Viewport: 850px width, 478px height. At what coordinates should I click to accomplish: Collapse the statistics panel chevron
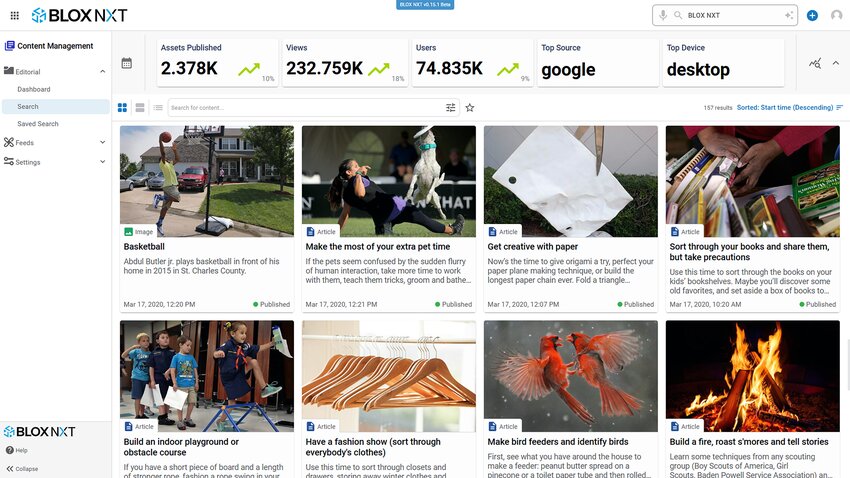pos(836,63)
